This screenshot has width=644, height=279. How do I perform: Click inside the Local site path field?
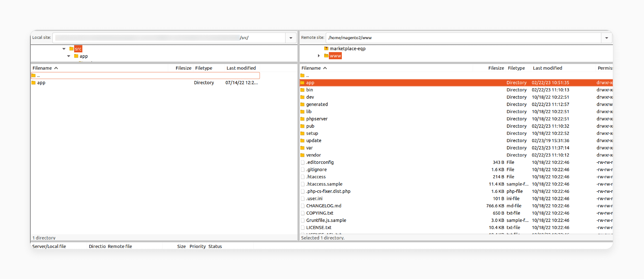[x=169, y=38]
